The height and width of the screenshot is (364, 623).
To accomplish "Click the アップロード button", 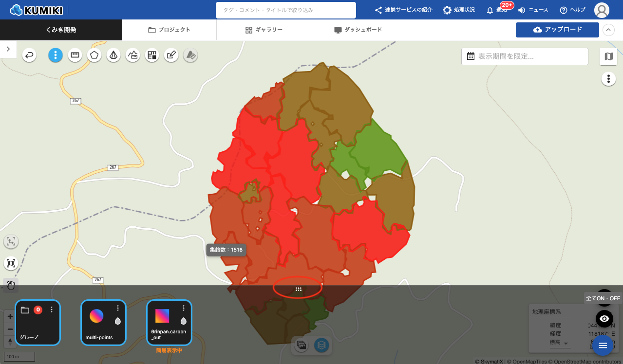I will [557, 30].
